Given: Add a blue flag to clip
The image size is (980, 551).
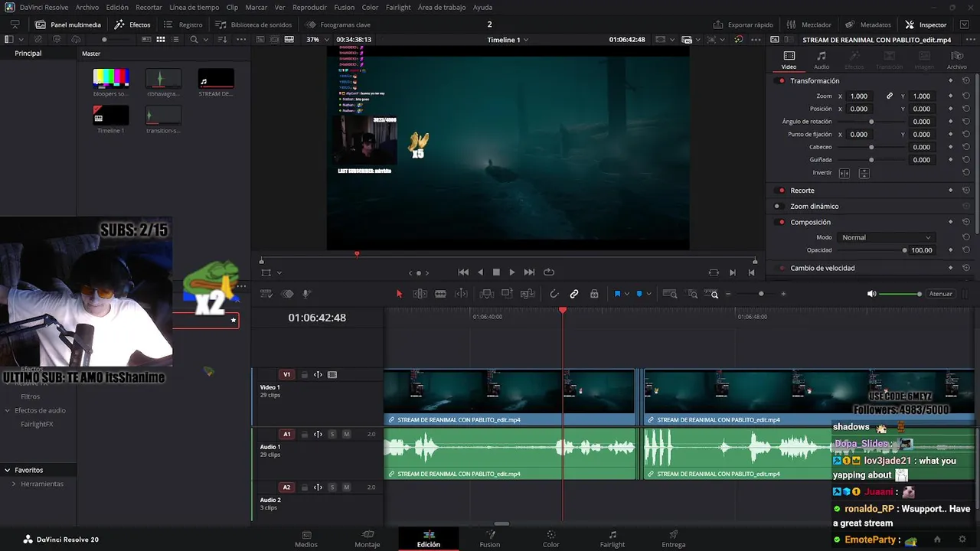Looking at the screenshot, I should click(617, 294).
